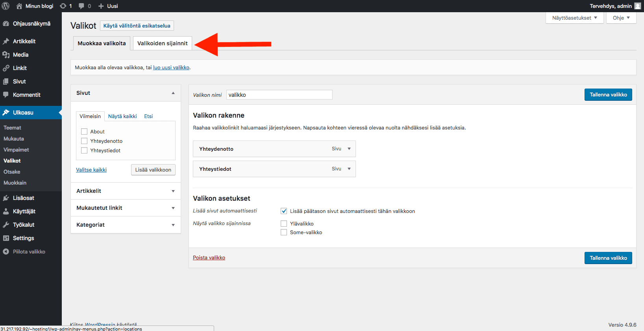Click the plus icon for Uusi

[x=101, y=6]
